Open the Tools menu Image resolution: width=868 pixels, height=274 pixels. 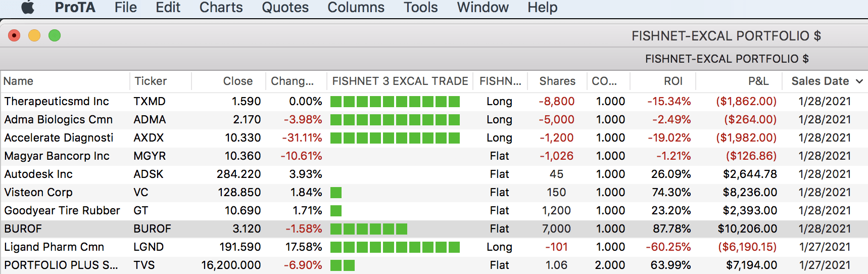[420, 7]
